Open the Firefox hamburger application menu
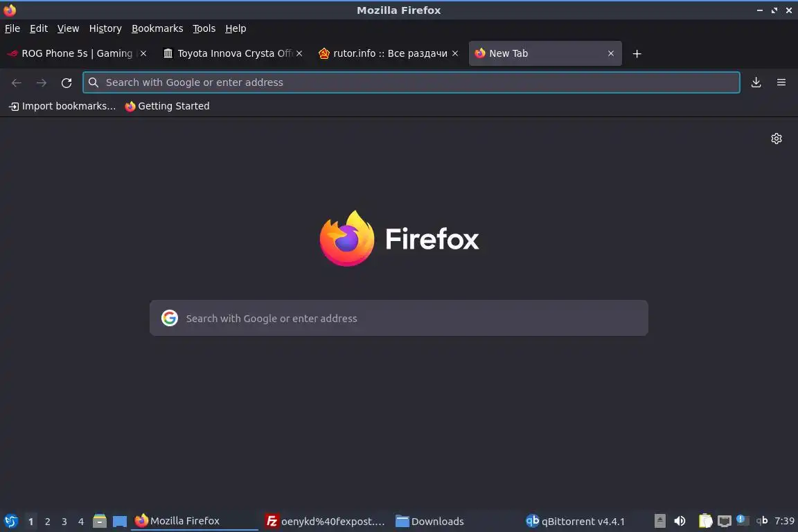 pos(781,82)
